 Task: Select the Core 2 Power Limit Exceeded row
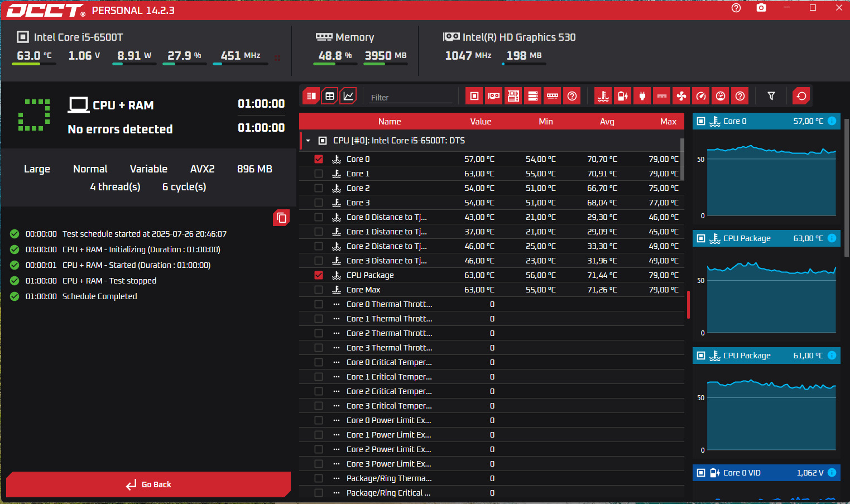point(492,449)
